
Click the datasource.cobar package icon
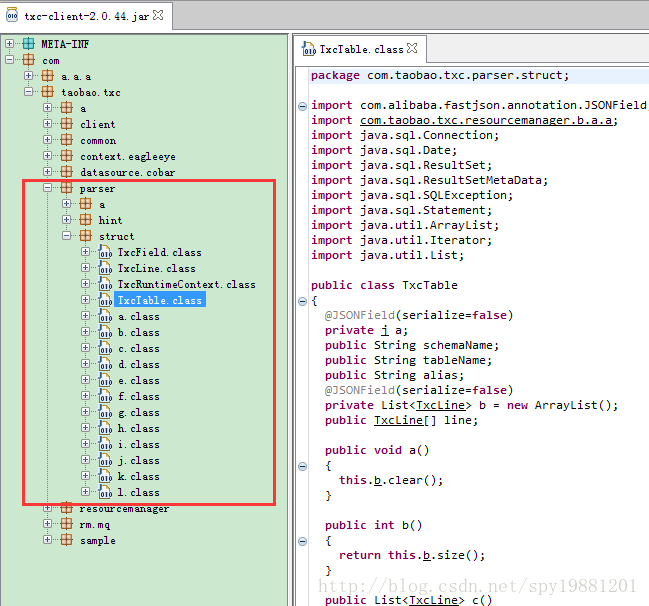(66, 172)
